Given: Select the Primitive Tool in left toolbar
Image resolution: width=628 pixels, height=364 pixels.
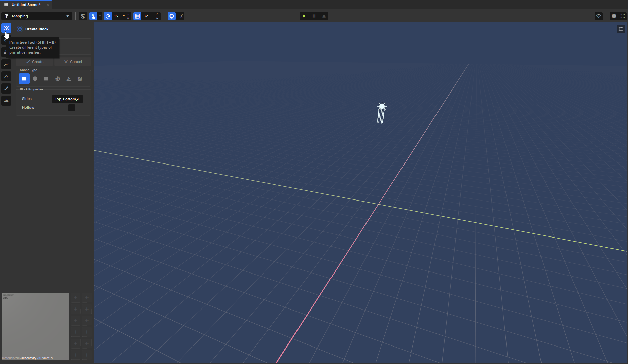Looking at the screenshot, I should coord(6,28).
